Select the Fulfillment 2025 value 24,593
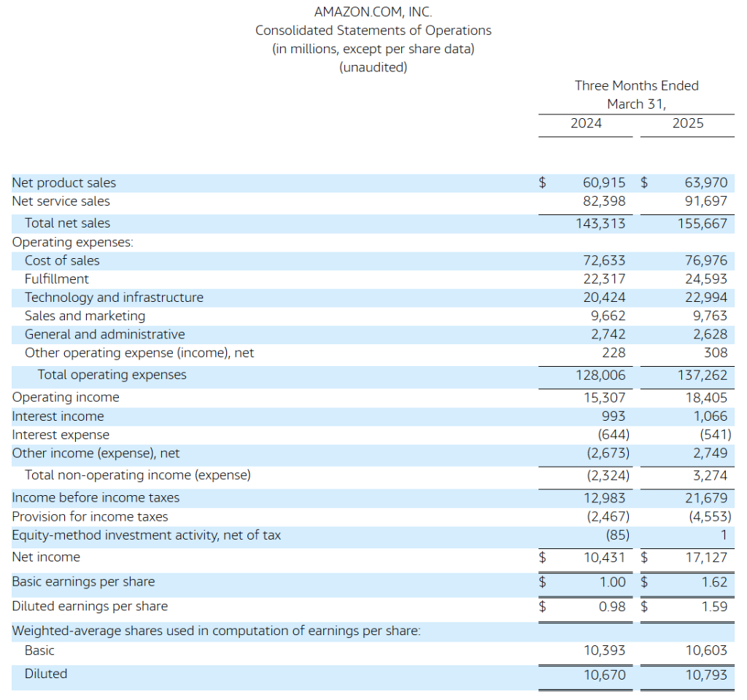Screen dimensions: 747x700 (x=706, y=279)
